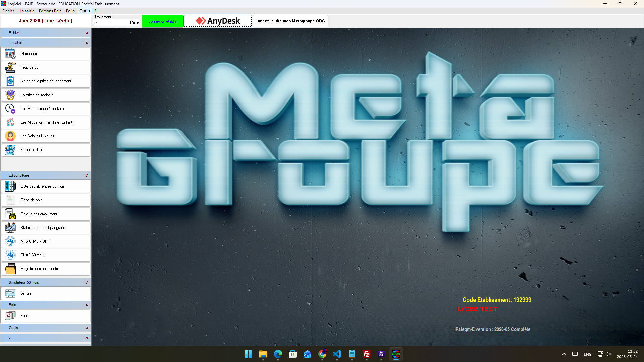Click the La prime de scolarité graduation cap icon
Screen dimensions: 644x362
click(x=10, y=95)
